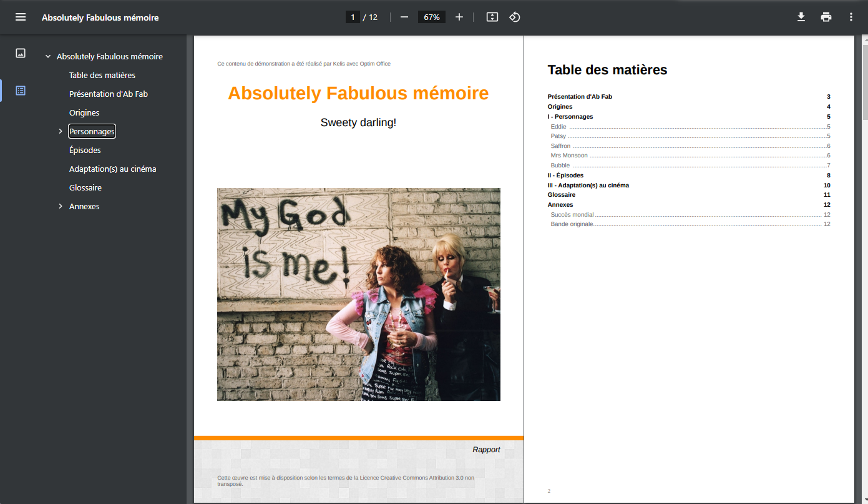This screenshot has height=504, width=868.
Task: Collapse the Absolutely Fabulous mémoire outline root
Action: click(48, 57)
